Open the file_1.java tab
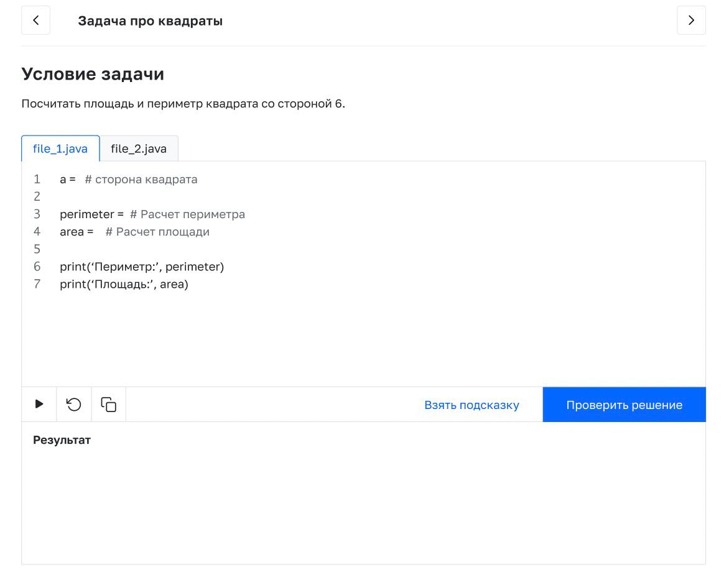Screen dimensions: 724x588 [60, 149]
